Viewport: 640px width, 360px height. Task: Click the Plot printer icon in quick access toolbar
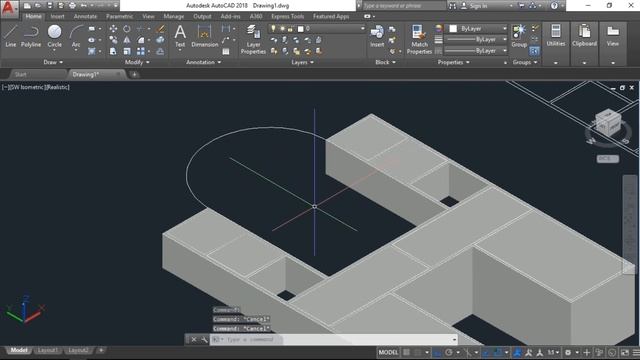point(72,6)
